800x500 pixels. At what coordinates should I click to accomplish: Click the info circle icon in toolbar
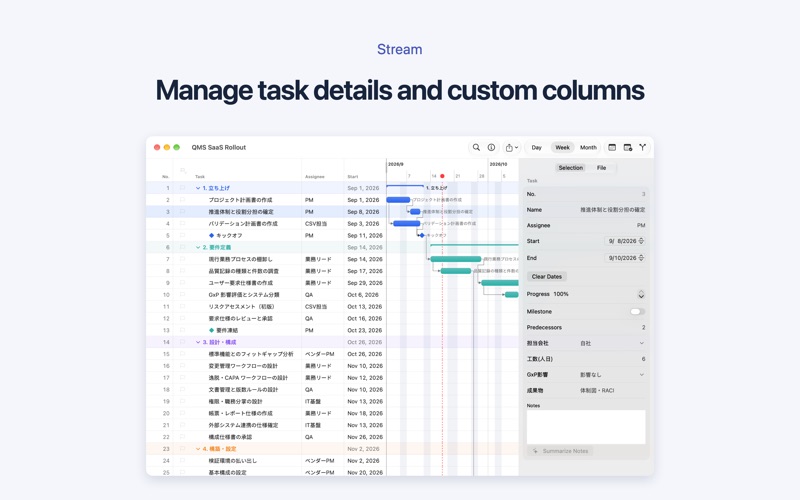click(491, 147)
